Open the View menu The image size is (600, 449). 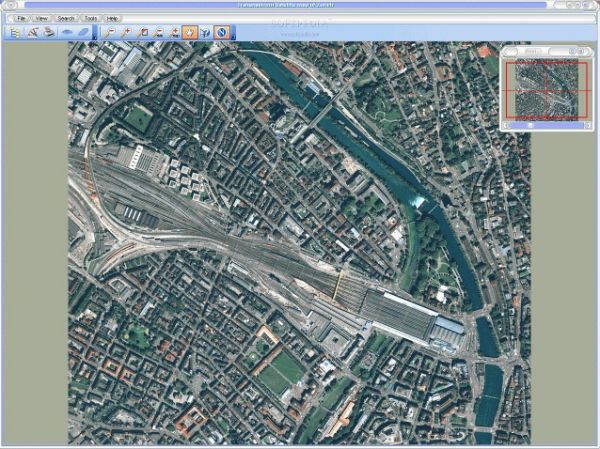tap(41, 18)
